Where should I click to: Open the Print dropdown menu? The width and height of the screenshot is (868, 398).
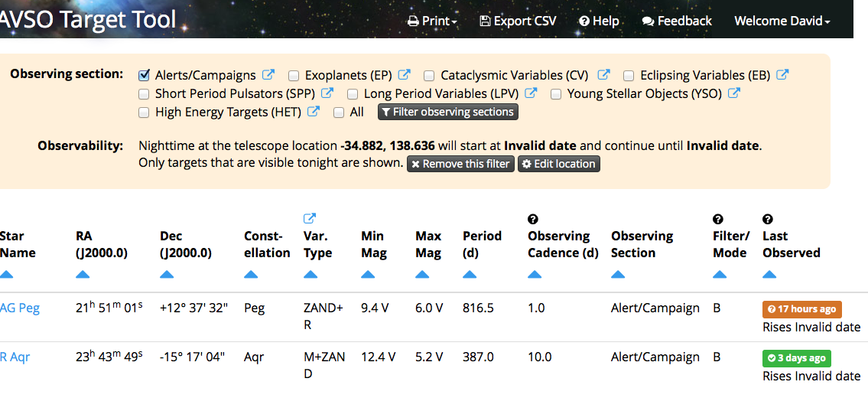tap(432, 21)
